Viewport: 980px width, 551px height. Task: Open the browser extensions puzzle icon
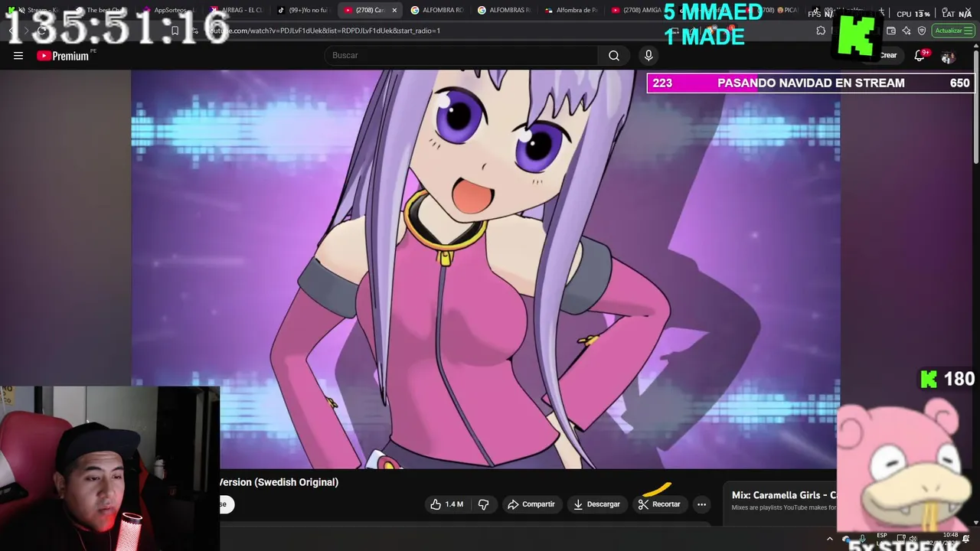(x=821, y=31)
